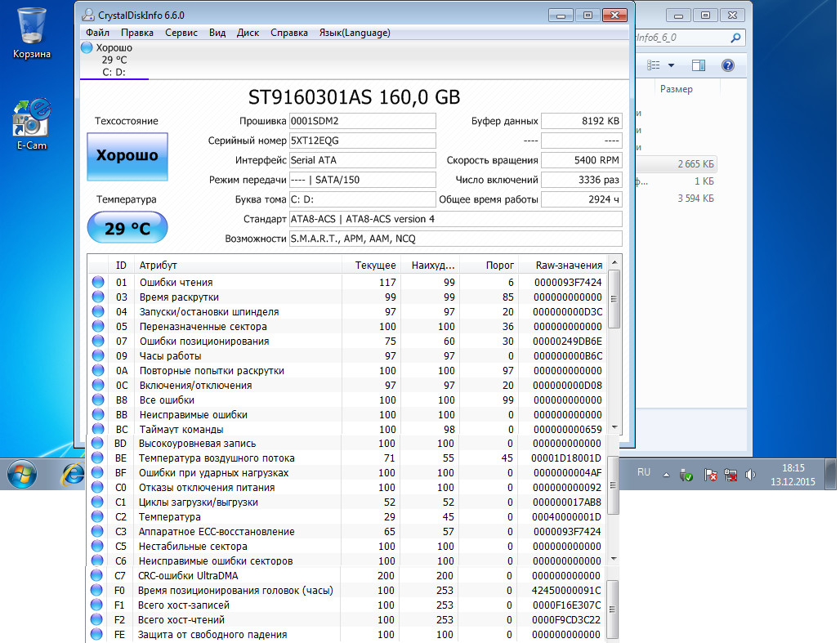Open the Язык(Language) menu
Image resolution: width=840 pixels, height=643 pixels.
click(354, 33)
